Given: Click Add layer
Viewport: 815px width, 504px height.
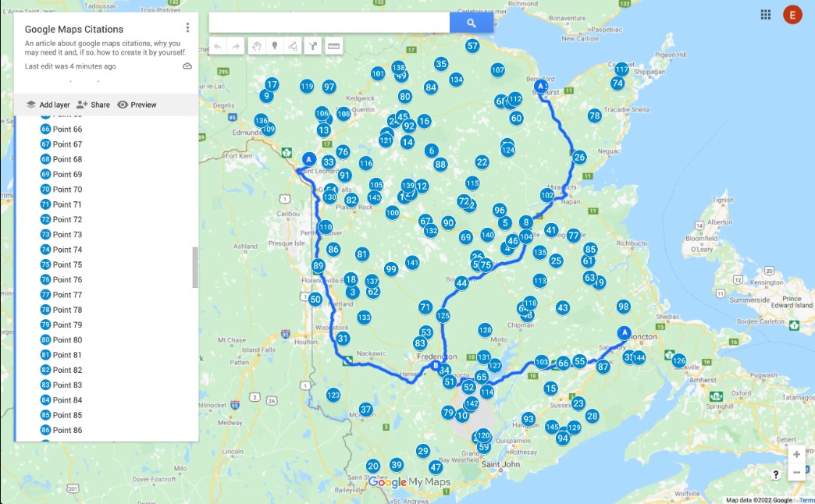Looking at the screenshot, I should [48, 105].
